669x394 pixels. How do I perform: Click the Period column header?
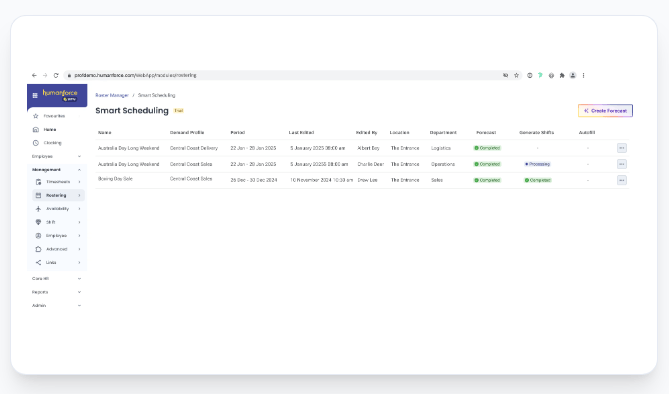238,133
